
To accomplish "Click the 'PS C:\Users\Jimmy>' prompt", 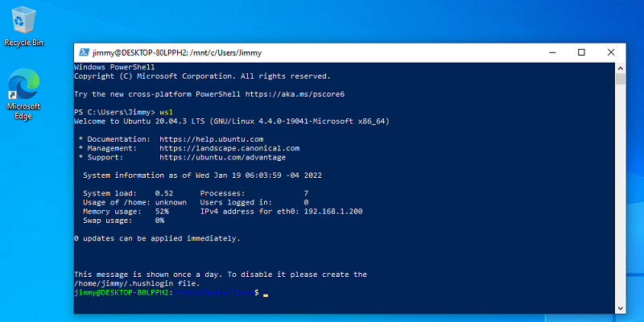I will click(x=114, y=112).
